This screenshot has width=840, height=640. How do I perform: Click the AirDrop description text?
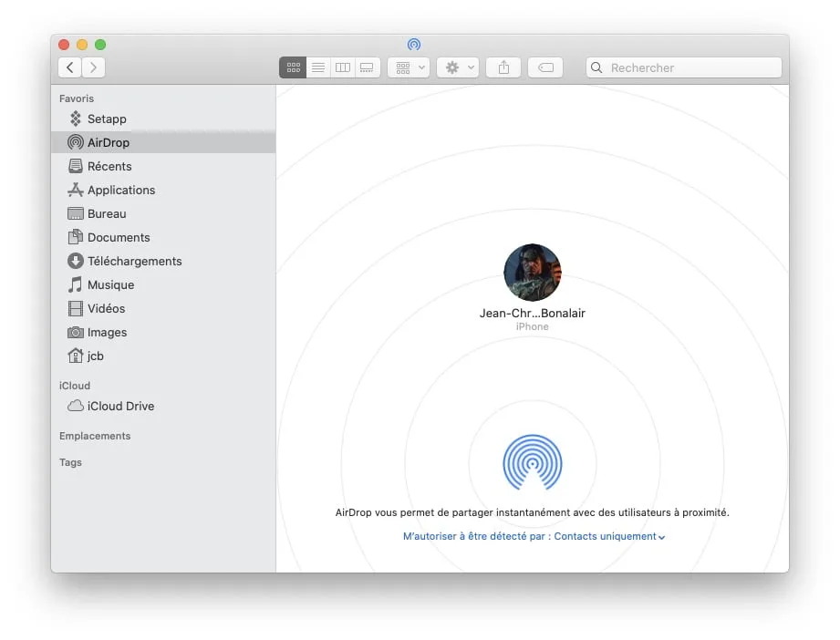(533, 512)
